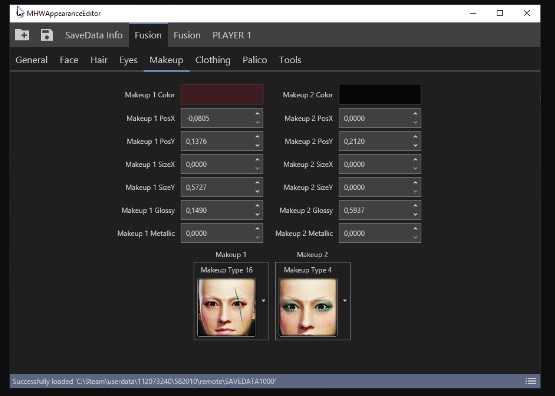Maximize the MHWAppearanceEditor window
555x396 pixels.
point(500,13)
